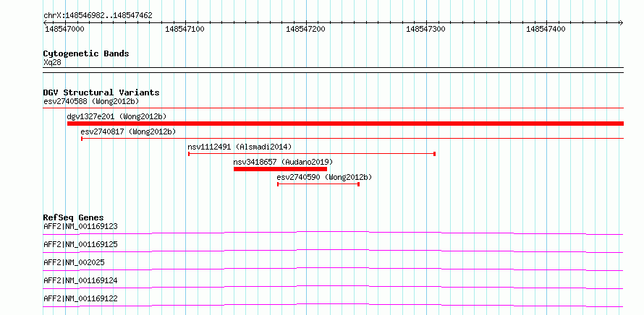Screen dimensions: 644x315
Task: Click the magenta gene line under NM_002025
Action: [x=333, y=269]
